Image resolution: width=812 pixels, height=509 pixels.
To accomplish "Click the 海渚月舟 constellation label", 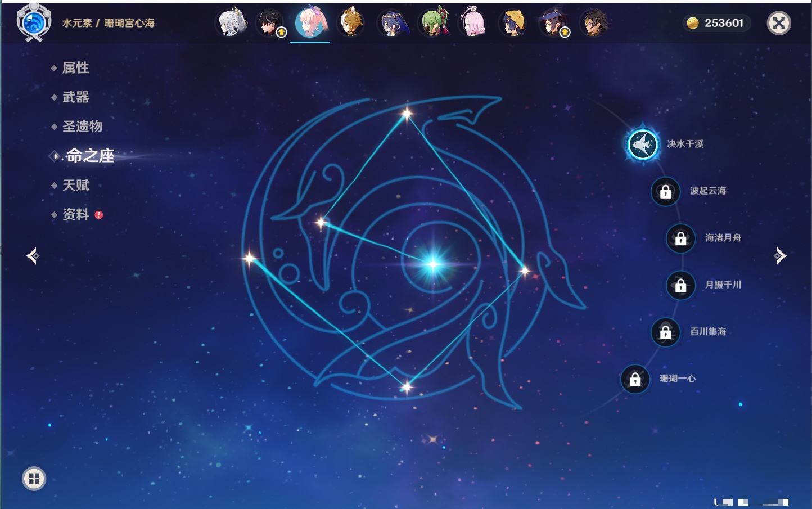I will pyautogui.click(x=723, y=238).
